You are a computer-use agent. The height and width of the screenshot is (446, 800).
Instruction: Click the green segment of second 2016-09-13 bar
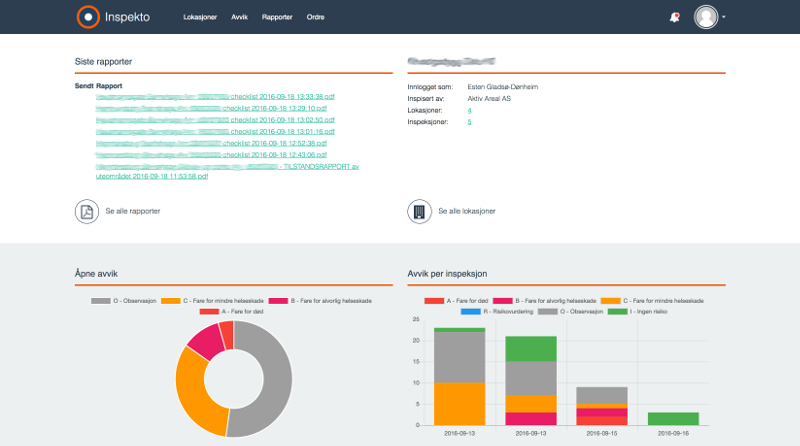[531, 349]
